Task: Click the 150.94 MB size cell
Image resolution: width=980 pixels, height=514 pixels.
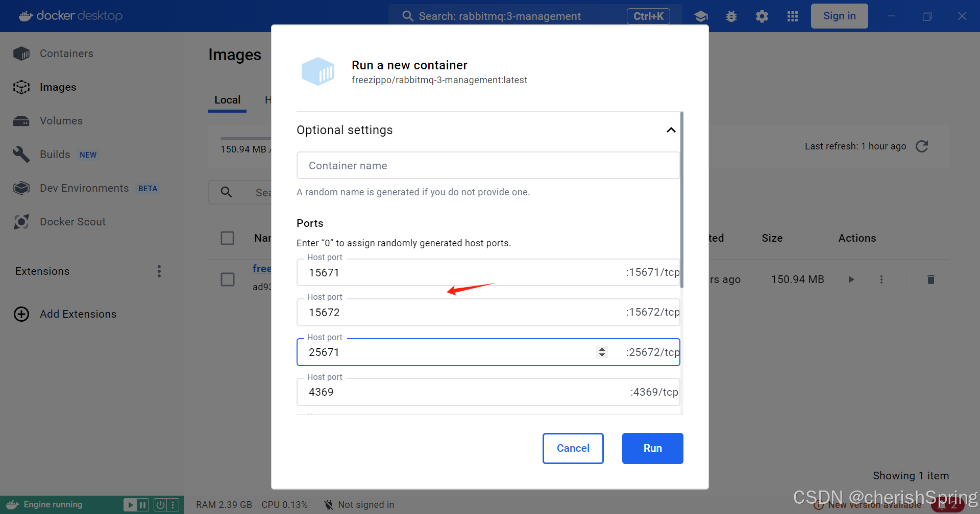Action: pos(798,279)
